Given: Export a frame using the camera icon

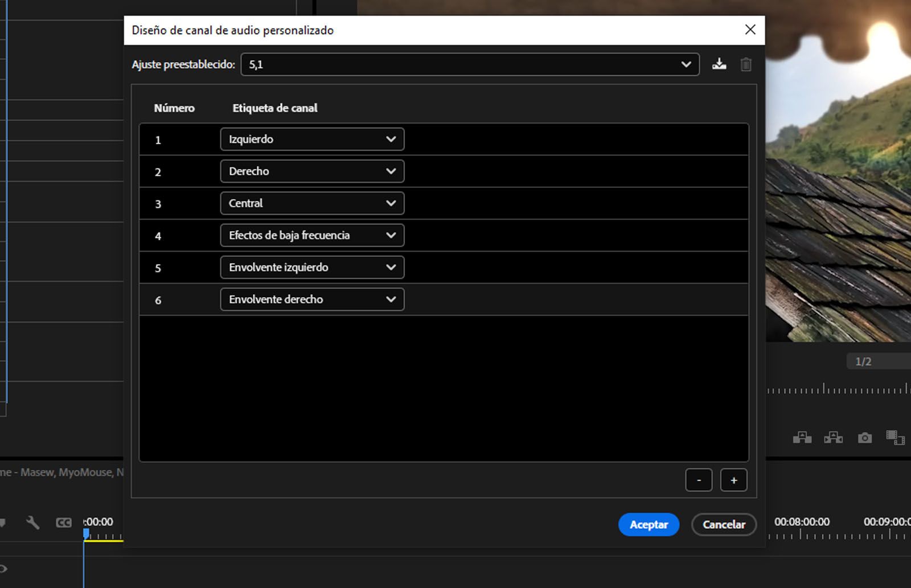Looking at the screenshot, I should pyautogui.click(x=864, y=438).
